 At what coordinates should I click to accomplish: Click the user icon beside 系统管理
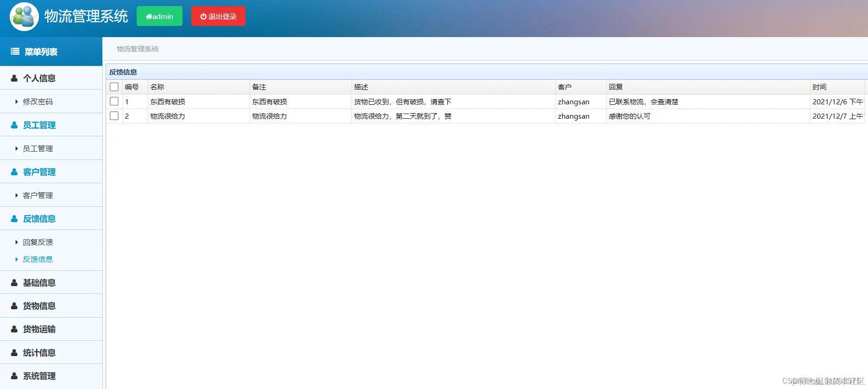pos(14,376)
